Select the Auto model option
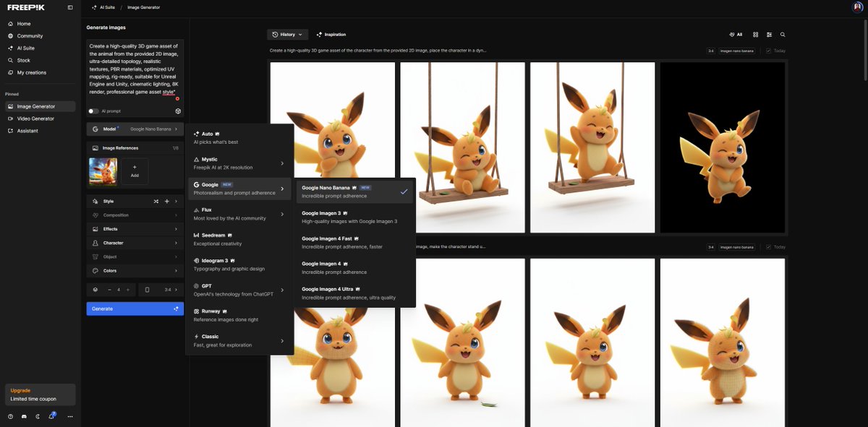The image size is (868, 427). click(x=239, y=137)
